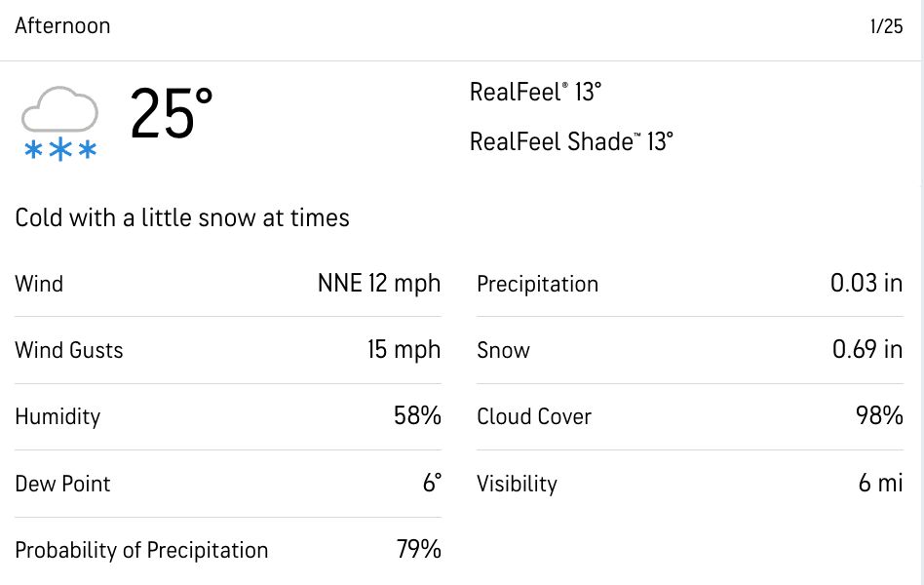Viewport: 924px width, 585px height.
Task: Click the Dew Point label
Action: (x=62, y=484)
